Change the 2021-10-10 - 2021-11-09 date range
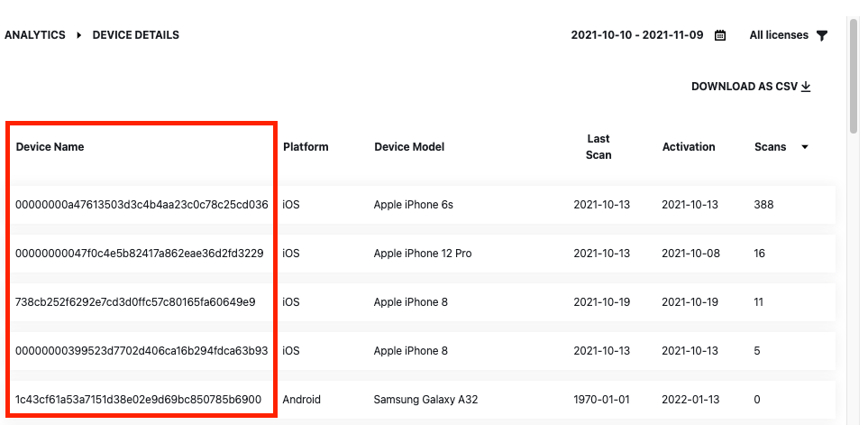Viewport: 868px width, 425px height. click(637, 35)
